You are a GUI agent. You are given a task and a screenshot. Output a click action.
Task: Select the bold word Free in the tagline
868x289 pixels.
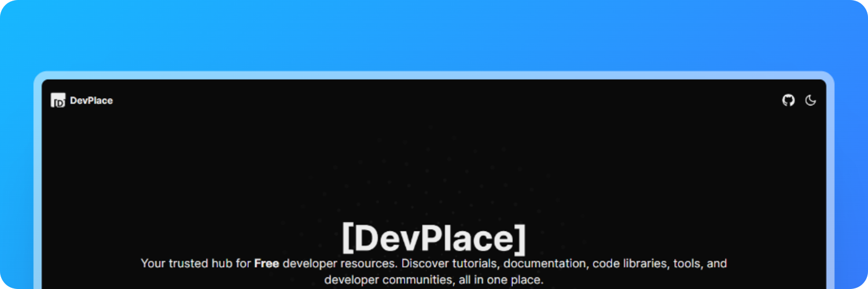[267, 264]
